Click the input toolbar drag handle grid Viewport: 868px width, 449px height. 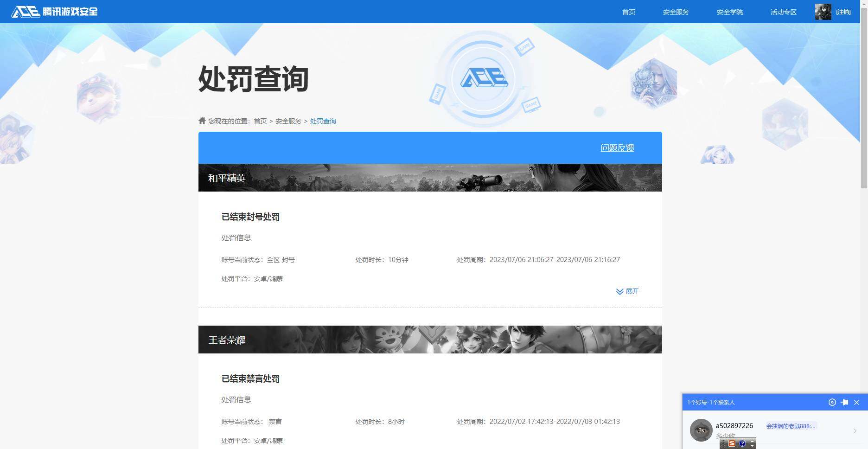(723, 443)
